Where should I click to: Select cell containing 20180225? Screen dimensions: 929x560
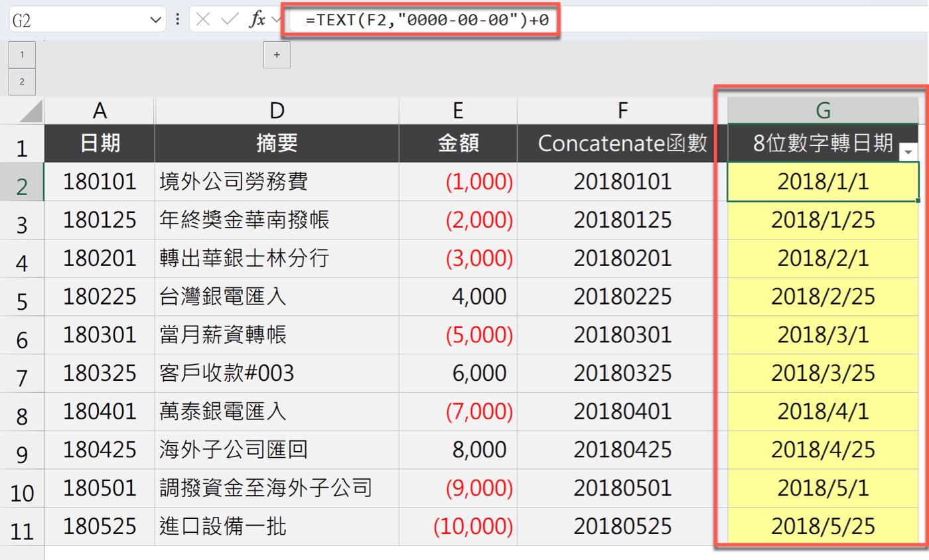[x=622, y=297]
